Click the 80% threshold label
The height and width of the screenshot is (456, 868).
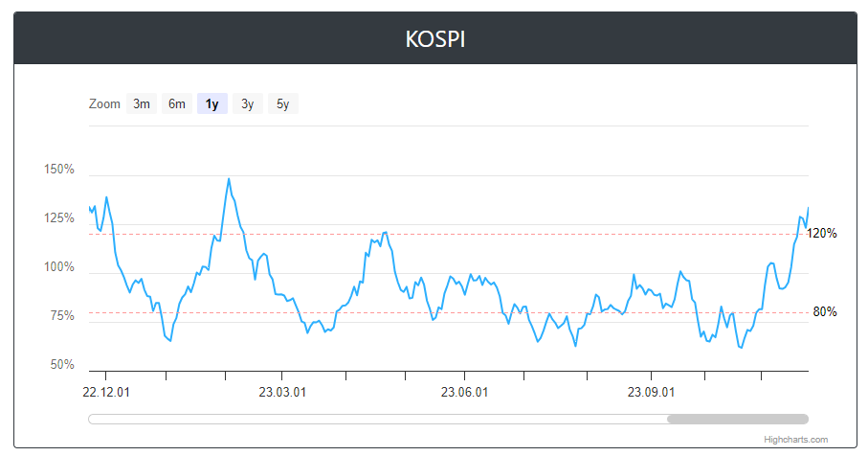825,311
